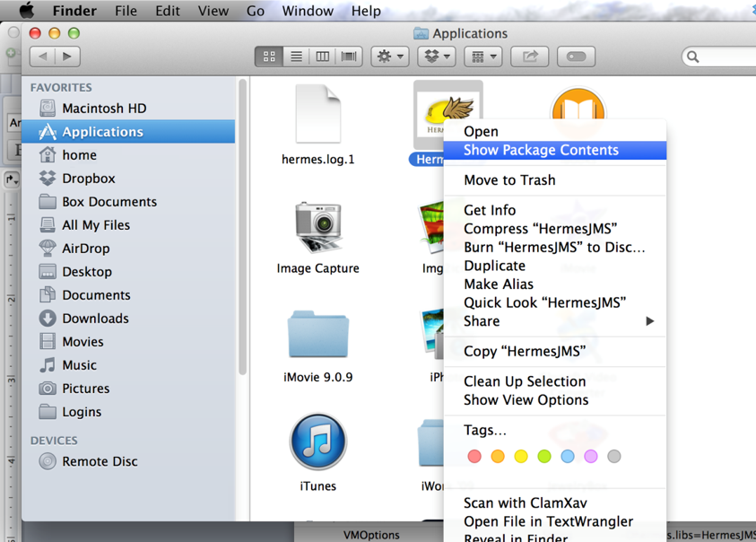
Task: Click the hermes.log.1 file icon
Action: click(317, 117)
